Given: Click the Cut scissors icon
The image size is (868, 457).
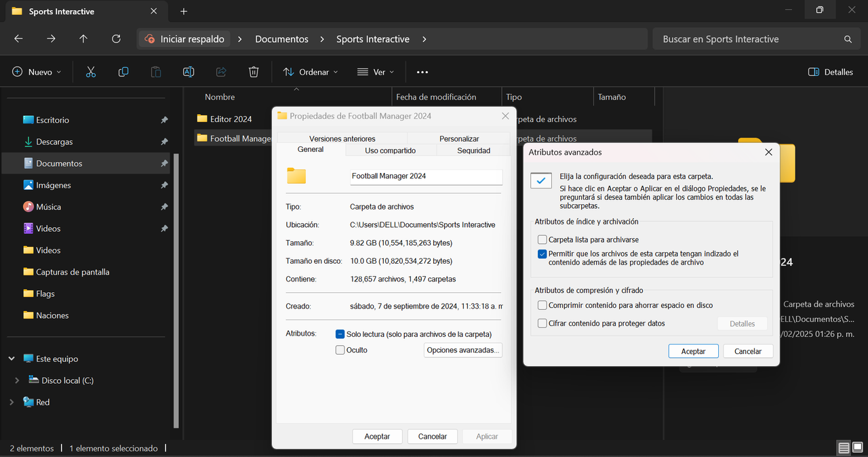Looking at the screenshot, I should pos(91,72).
